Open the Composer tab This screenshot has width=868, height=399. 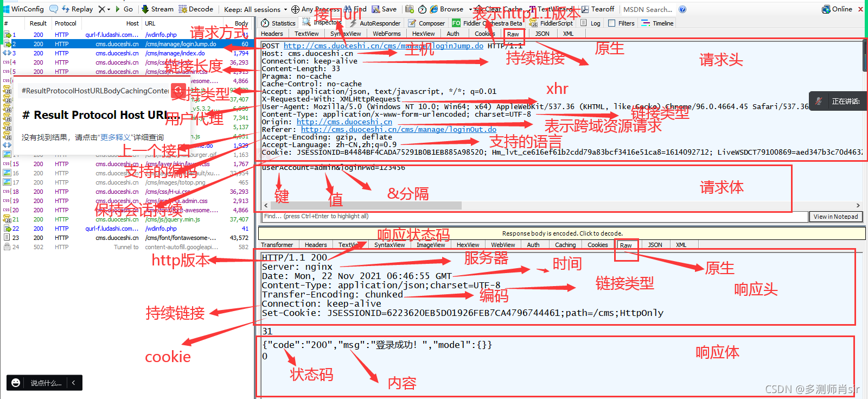[x=427, y=23]
